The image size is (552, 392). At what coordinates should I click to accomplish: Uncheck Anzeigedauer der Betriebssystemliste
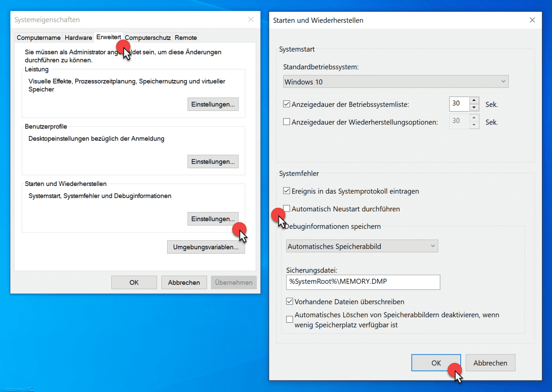coord(286,104)
